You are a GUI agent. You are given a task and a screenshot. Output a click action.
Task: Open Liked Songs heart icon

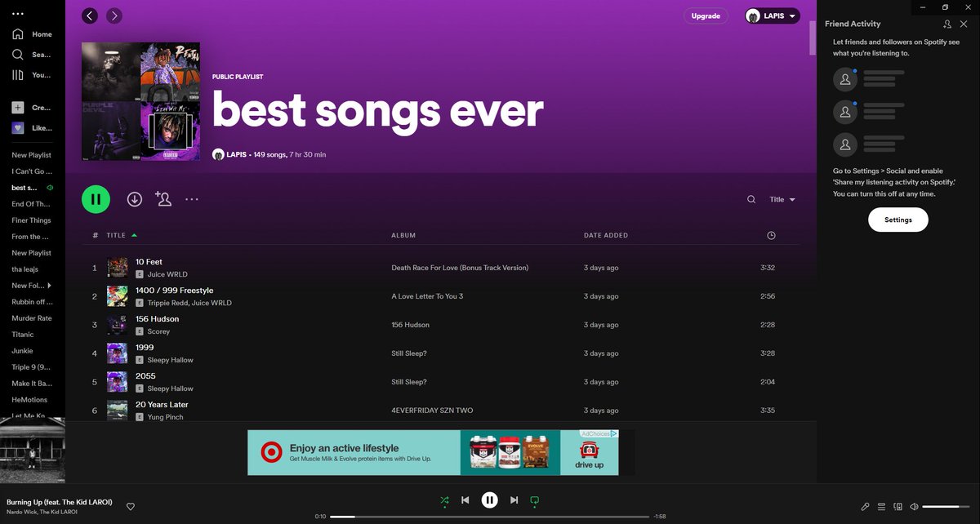(x=18, y=128)
